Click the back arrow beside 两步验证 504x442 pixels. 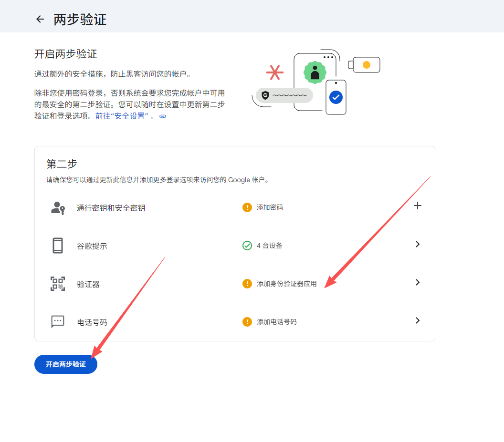pos(40,19)
